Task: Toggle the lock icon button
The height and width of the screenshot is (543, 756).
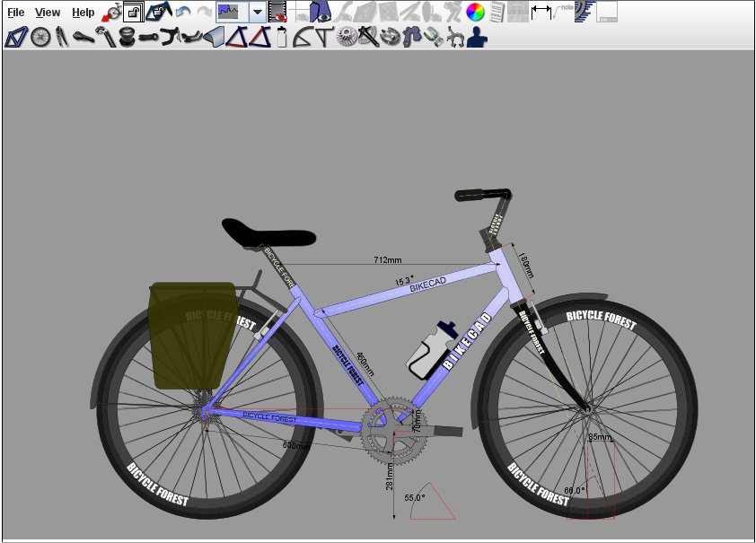Action: pyautogui.click(x=133, y=13)
